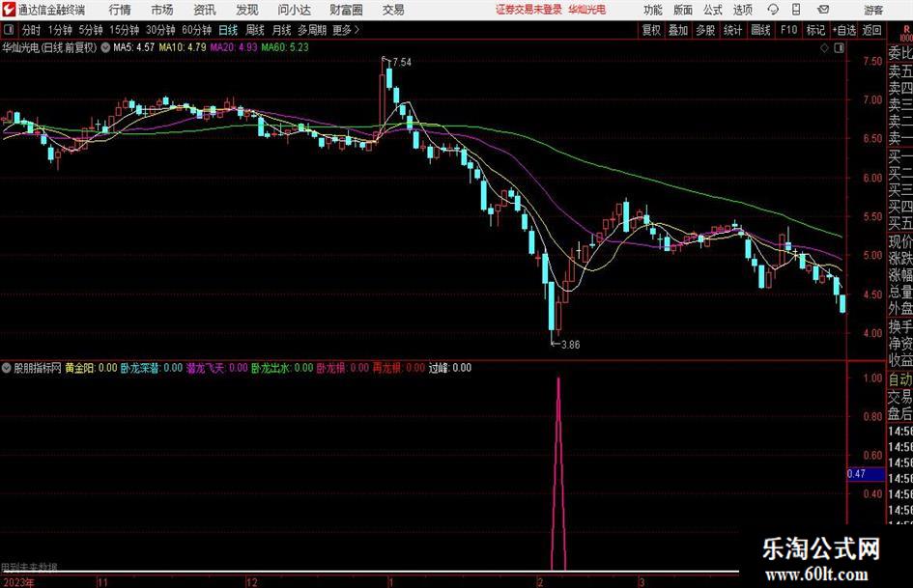Click the 证券交易未登录 login status link
913x588 pixels.
(528, 10)
